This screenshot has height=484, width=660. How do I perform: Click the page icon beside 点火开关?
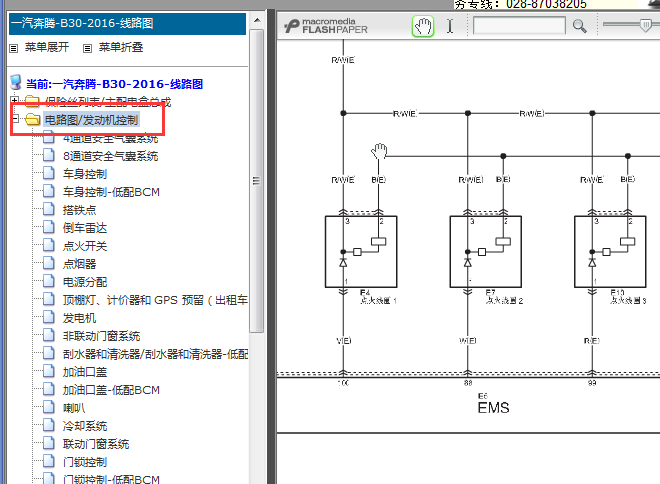pos(49,245)
